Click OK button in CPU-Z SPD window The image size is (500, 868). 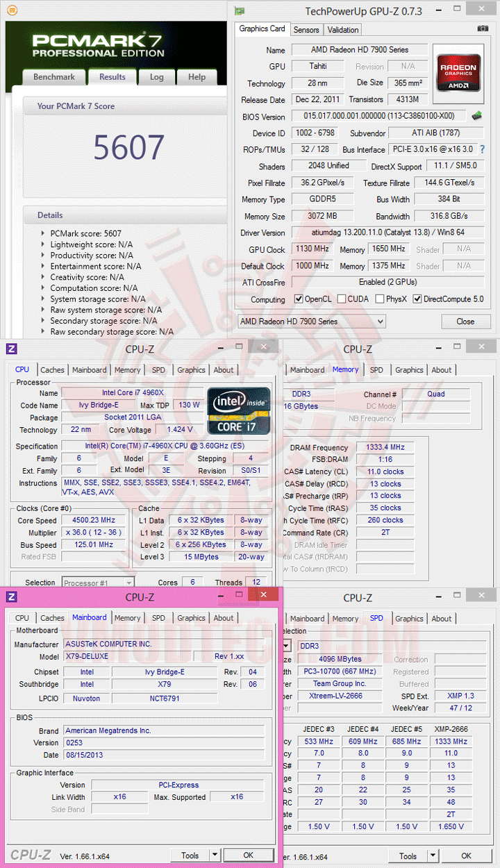[x=466, y=856]
